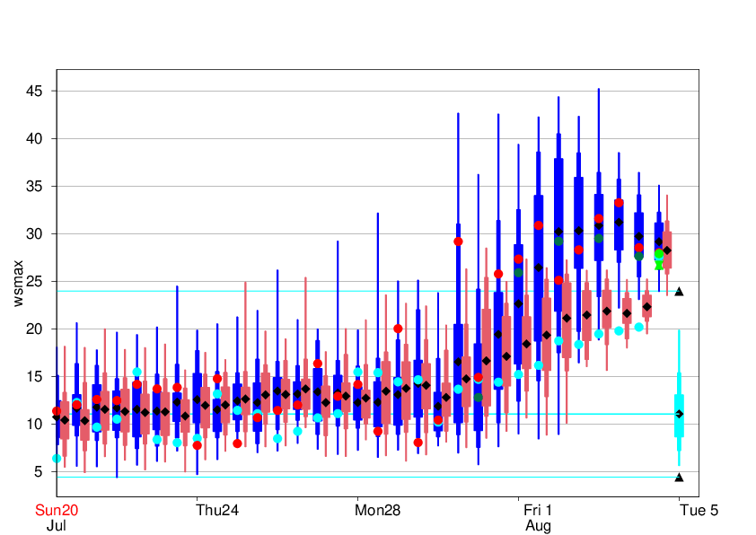
Task: Click the Fri 1 date label
Action: [538, 511]
